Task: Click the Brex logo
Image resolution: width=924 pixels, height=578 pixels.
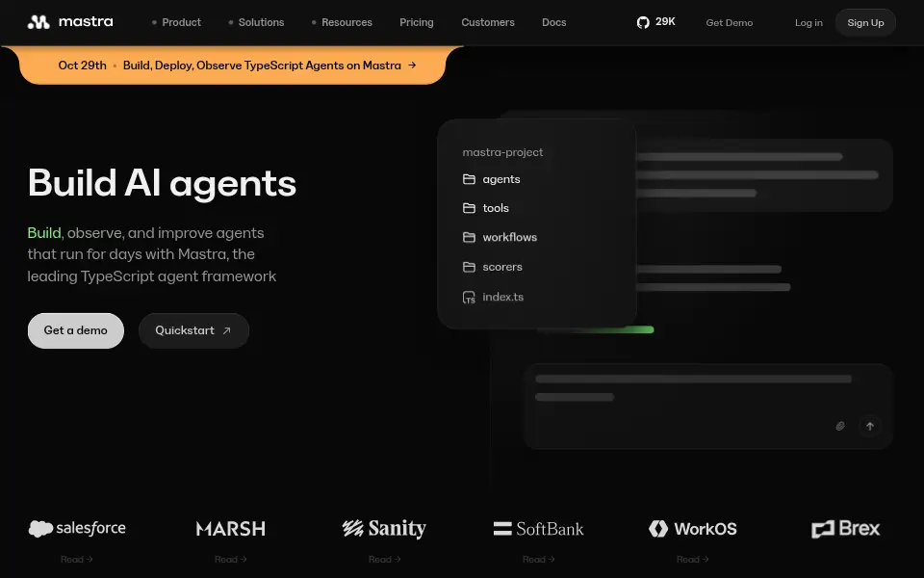Action: (846, 529)
